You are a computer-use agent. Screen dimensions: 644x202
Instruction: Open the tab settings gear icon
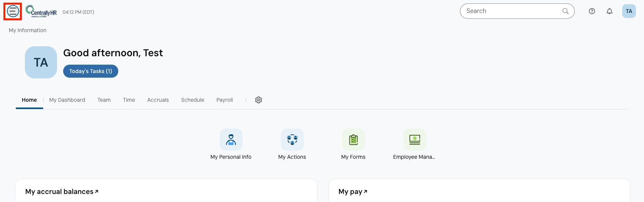[x=259, y=100]
